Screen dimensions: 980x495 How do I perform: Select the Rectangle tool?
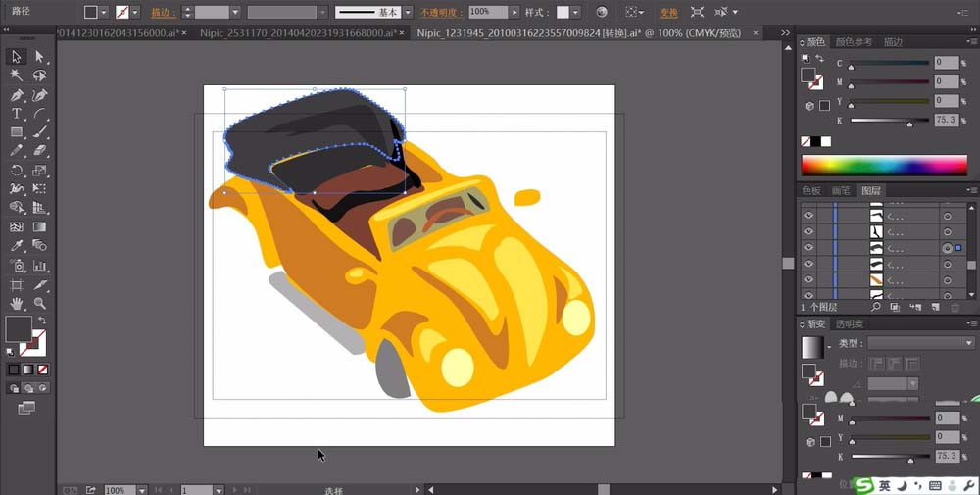coord(17,132)
